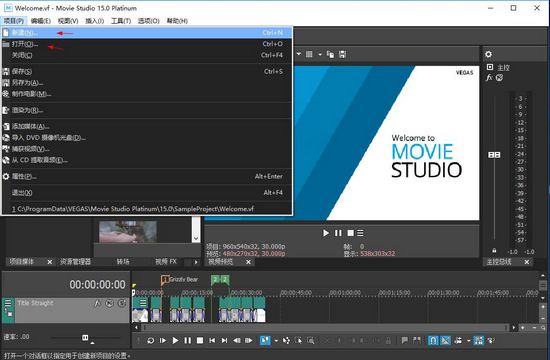Click automation icon beside master fx
Image resolution: width=550 pixels, height=360 pixels.
coord(499,78)
